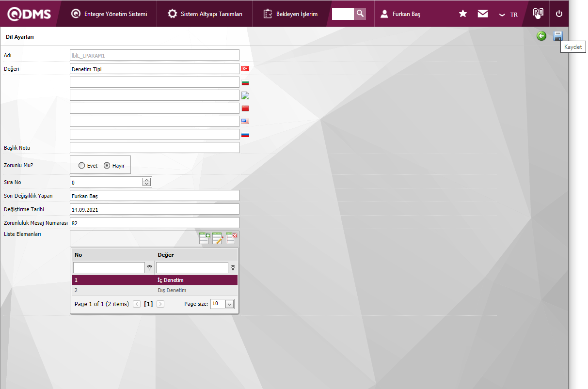Click the Turkish flag icon

(x=245, y=69)
